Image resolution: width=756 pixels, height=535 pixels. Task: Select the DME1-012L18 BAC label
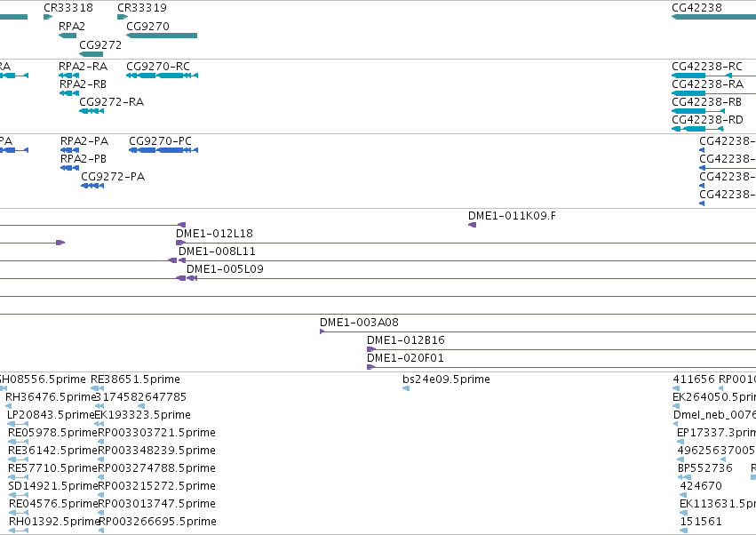[x=215, y=234]
